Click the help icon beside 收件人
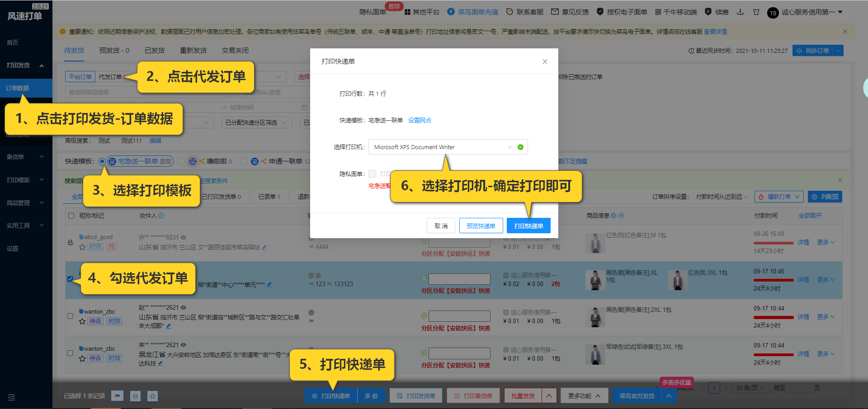This screenshot has height=409, width=868. point(161,216)
